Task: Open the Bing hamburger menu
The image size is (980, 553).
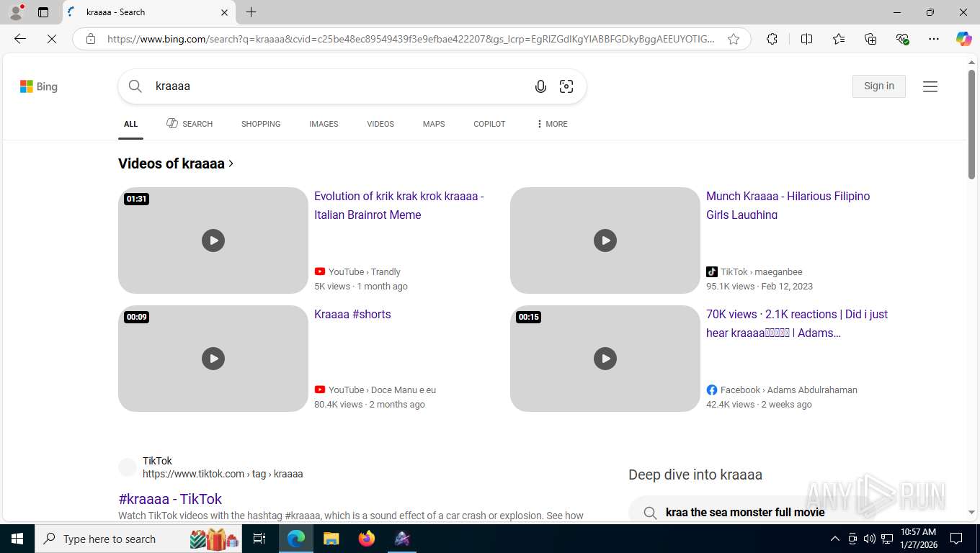Action: (x=930, y=86)
